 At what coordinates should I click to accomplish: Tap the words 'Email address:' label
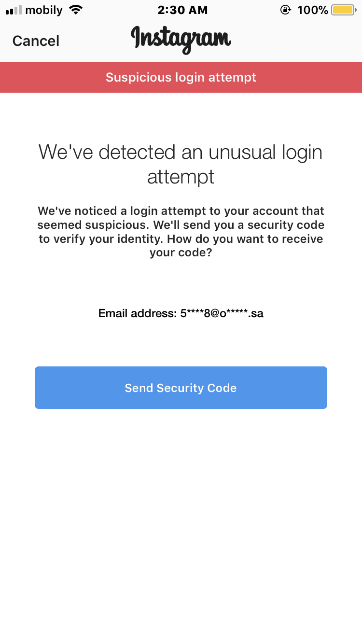[138, 313]
